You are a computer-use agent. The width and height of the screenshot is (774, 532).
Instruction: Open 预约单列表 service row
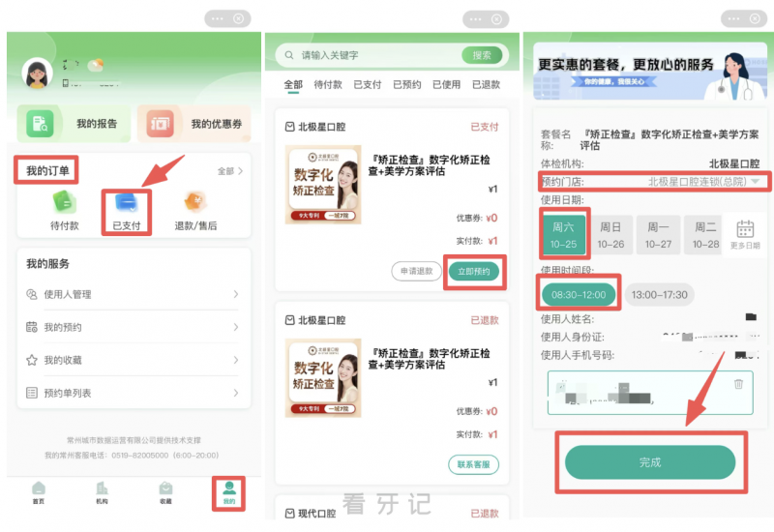tap(133, 393)
